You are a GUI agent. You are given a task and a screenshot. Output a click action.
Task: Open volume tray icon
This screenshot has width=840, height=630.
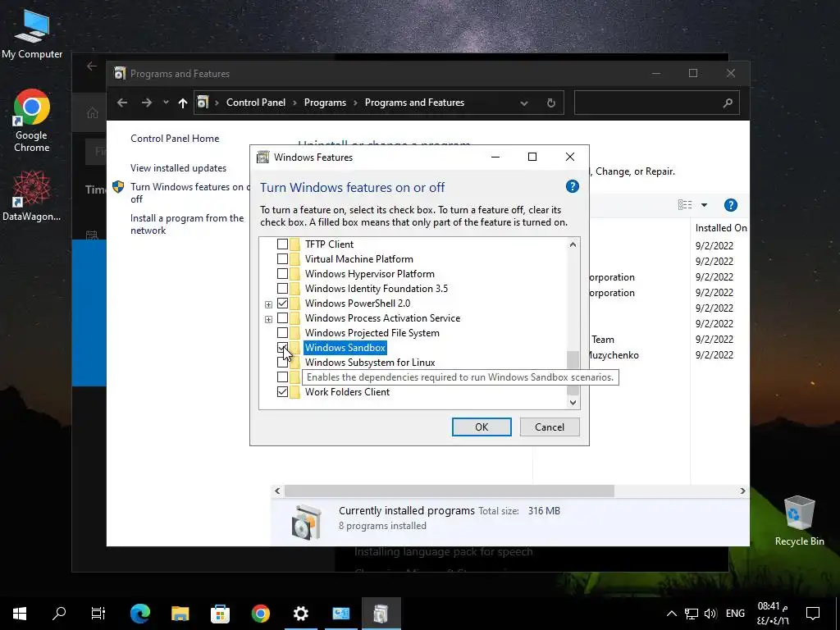point(711,614)
